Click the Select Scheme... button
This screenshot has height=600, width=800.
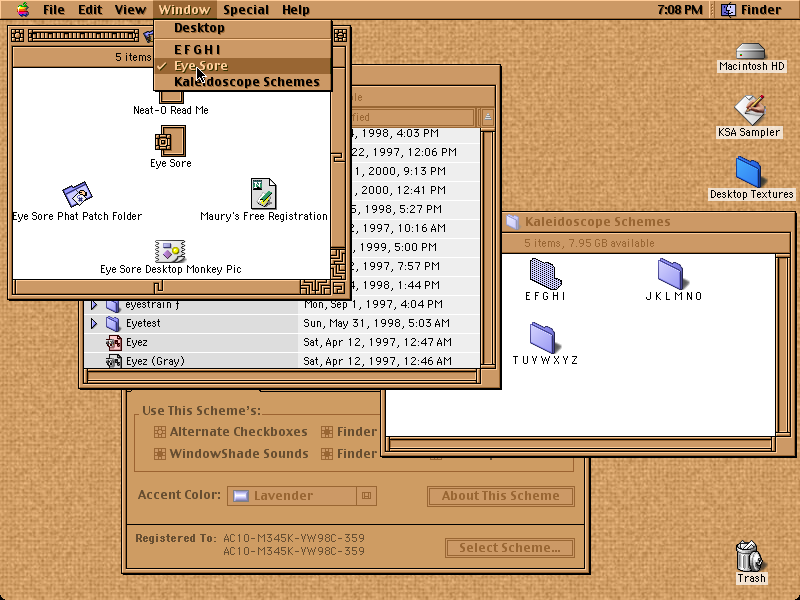point(510,548)
